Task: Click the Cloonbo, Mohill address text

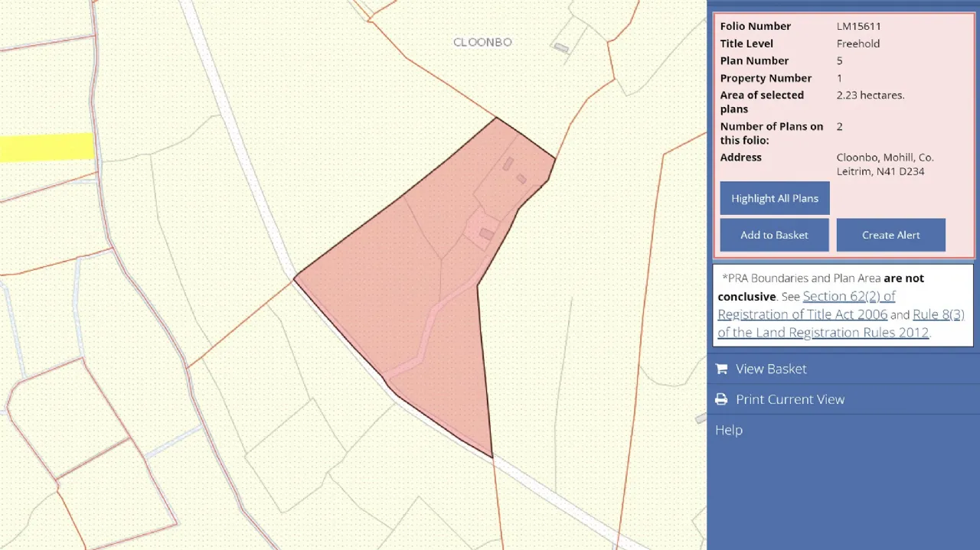Action: click(884, 164)
